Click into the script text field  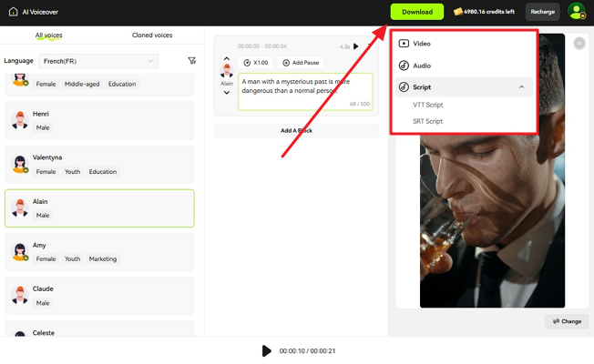click(305, 92)
